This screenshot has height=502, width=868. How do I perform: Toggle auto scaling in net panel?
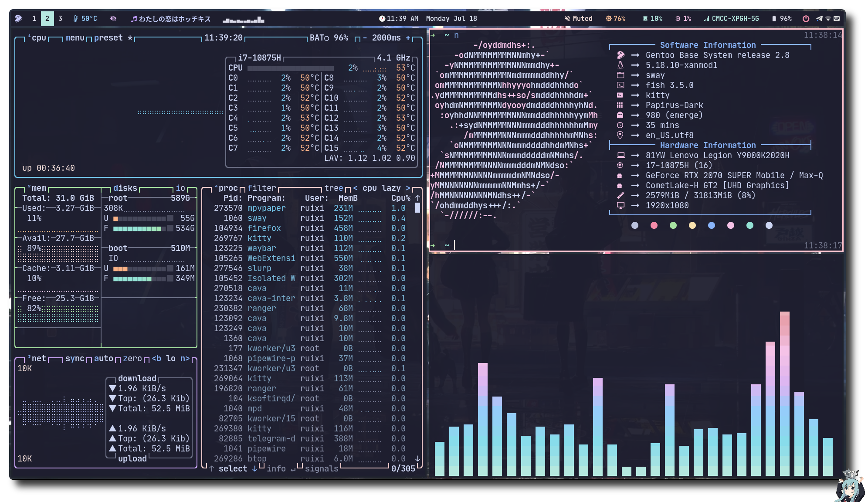103,358
